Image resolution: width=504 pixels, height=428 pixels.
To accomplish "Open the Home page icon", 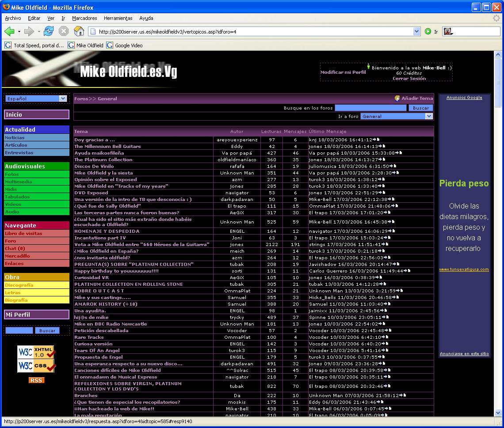I will coord(79,31).
